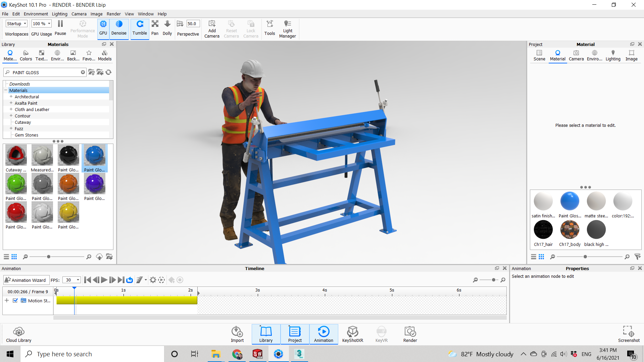Expand the Architectural materials folder
644x362 pixels.
pos(11,97)
